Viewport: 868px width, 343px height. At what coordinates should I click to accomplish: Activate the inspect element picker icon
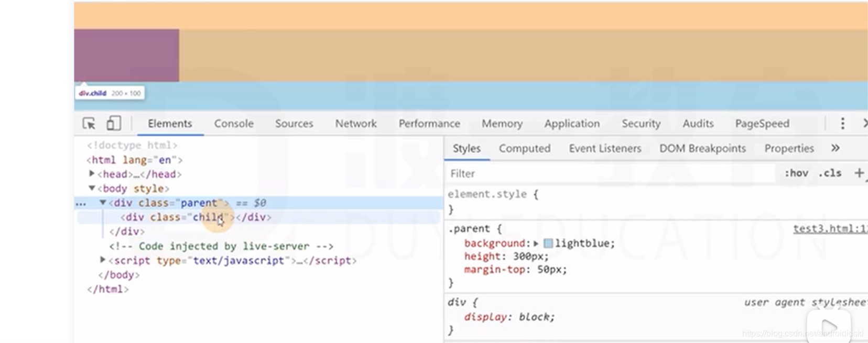coord(89,124)
